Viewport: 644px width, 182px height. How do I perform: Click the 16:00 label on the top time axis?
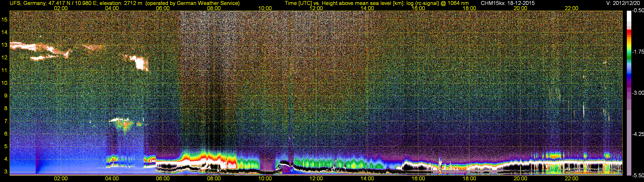pyautogui.click(x=418, y=8)
